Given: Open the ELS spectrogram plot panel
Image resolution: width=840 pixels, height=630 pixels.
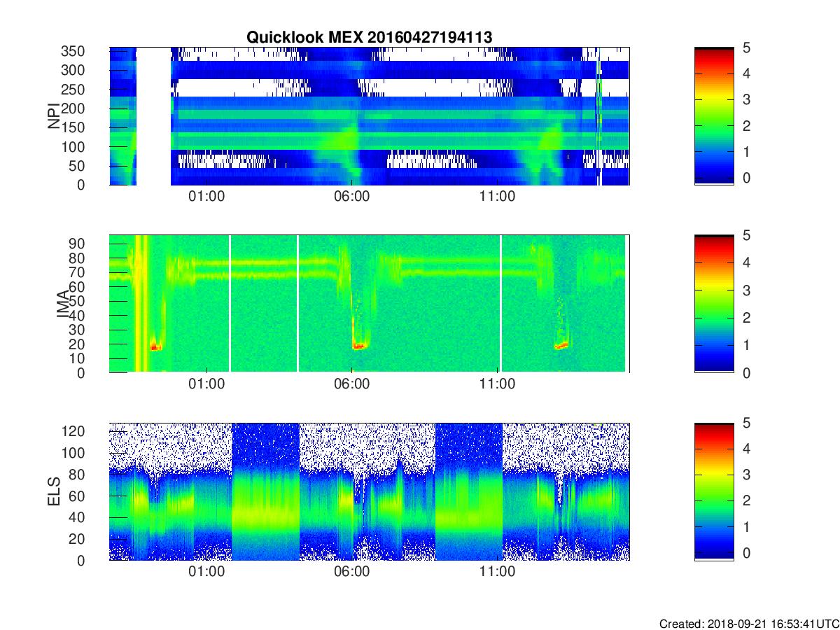Looking at the screenshot, I should click(x=369, y=491).
